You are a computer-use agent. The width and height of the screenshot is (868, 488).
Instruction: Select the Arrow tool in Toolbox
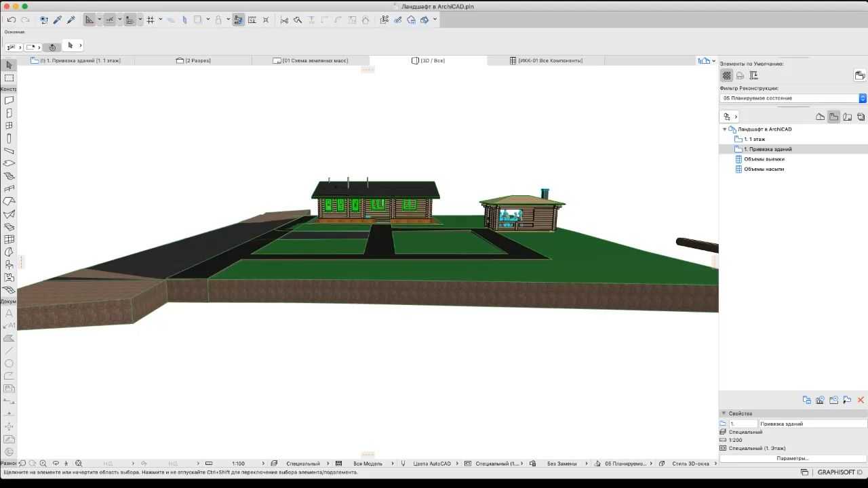[9, 65]
